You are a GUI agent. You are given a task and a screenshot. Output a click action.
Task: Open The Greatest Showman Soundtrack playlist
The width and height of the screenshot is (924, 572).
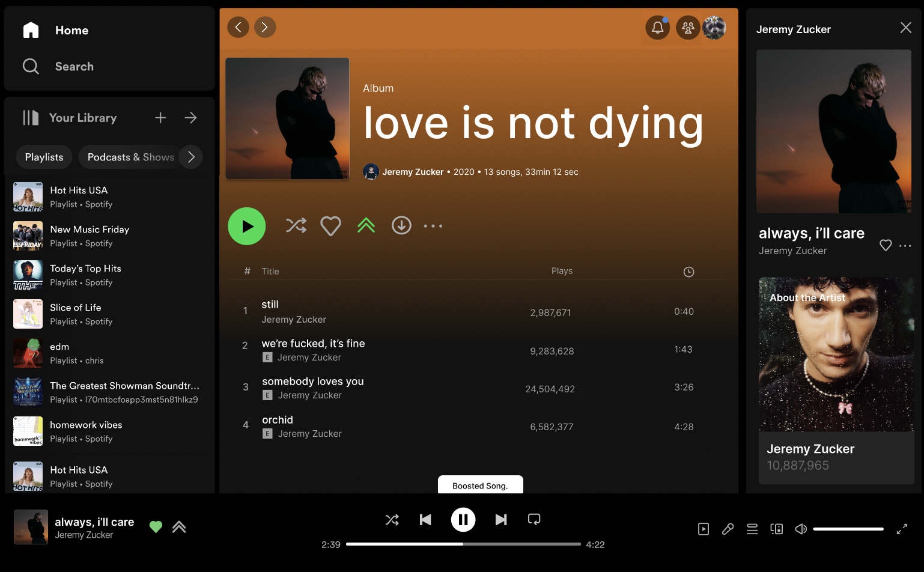[109, 392]
